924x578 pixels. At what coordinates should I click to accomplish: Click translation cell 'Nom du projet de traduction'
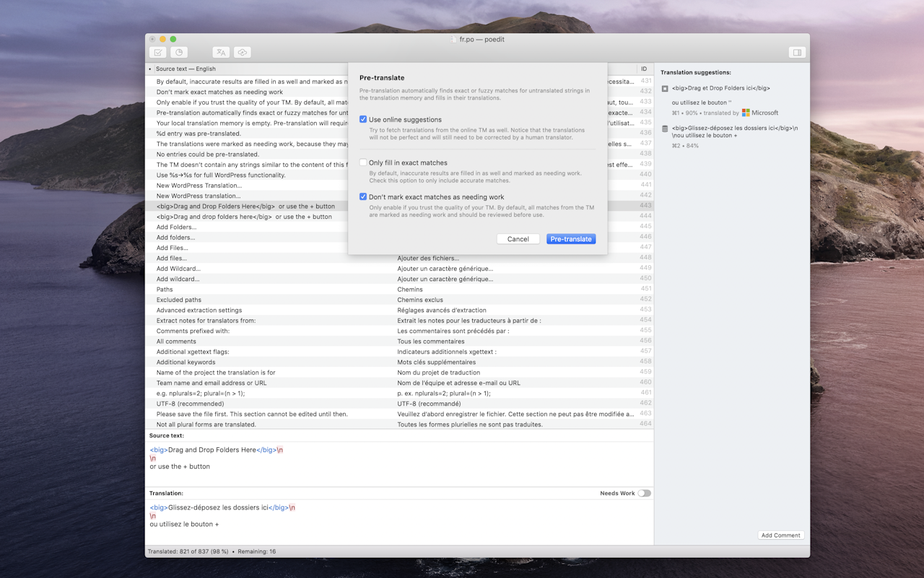[x=438, y=373]
